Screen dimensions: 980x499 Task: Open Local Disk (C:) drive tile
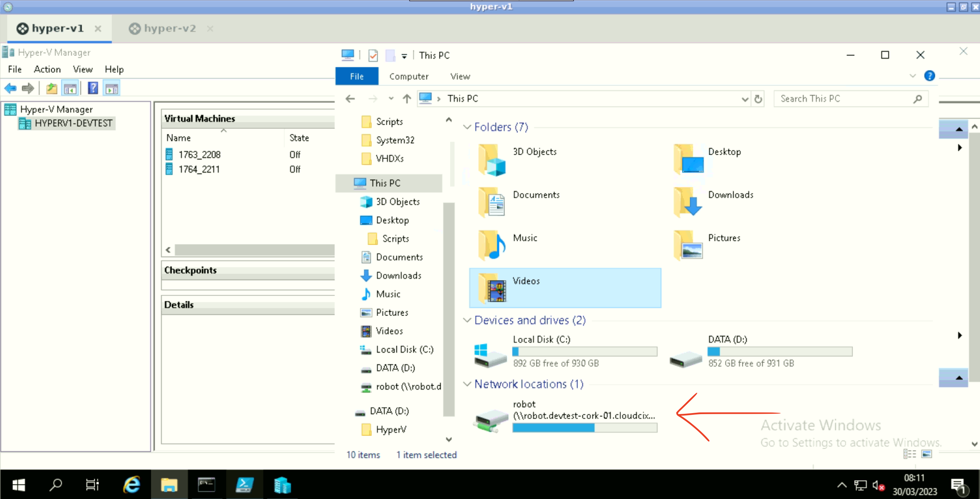click(x=565, y=352)
